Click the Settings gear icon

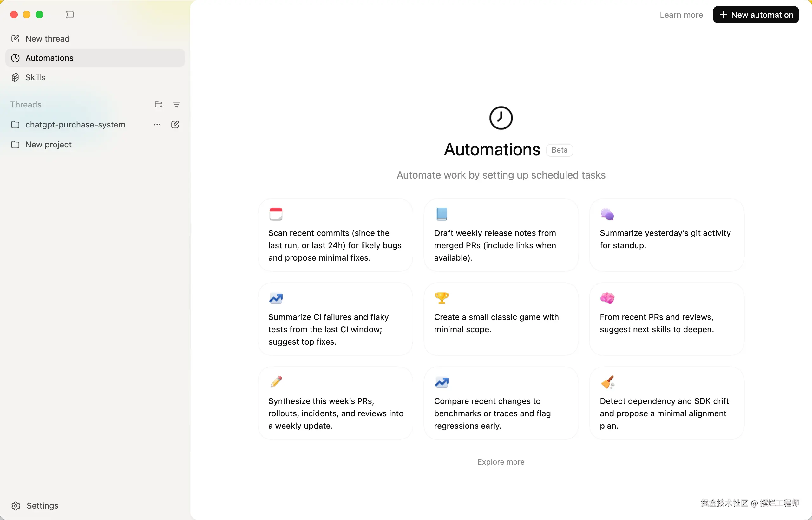point(16,505)
